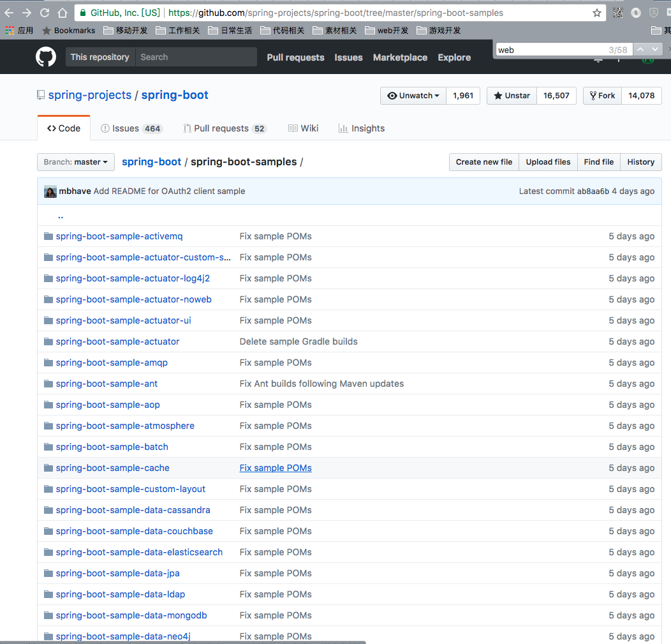
Task: Switch to the Code tab
Action: [64, 128]
